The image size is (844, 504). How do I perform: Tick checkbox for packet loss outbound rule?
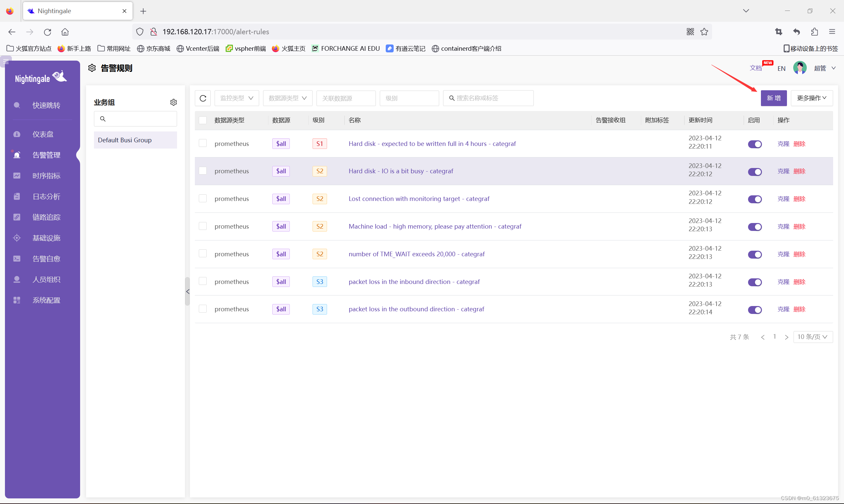coord(203,309)
